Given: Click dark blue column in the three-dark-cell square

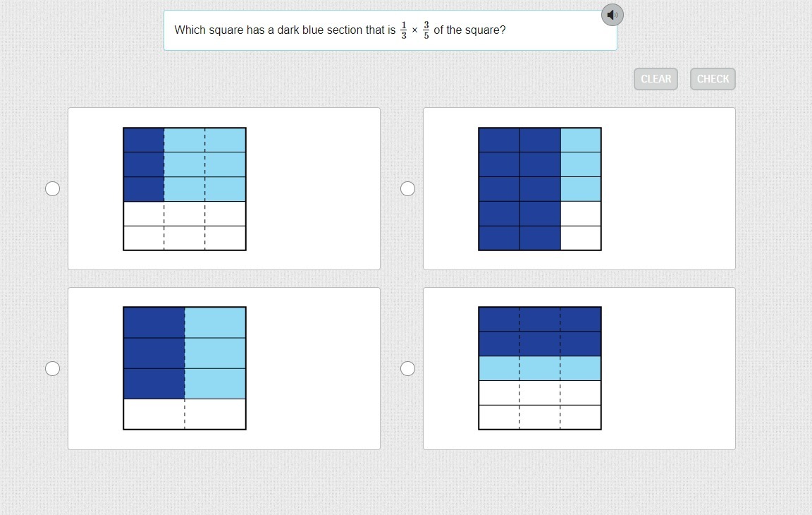Looking at the screenshot, I should 144,164.
